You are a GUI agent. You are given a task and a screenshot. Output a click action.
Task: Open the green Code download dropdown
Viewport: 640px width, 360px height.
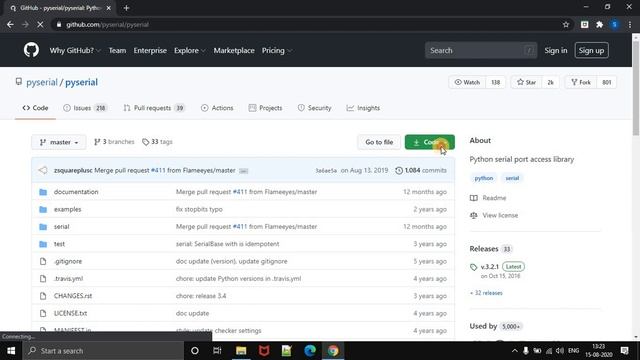click(429, 142)
